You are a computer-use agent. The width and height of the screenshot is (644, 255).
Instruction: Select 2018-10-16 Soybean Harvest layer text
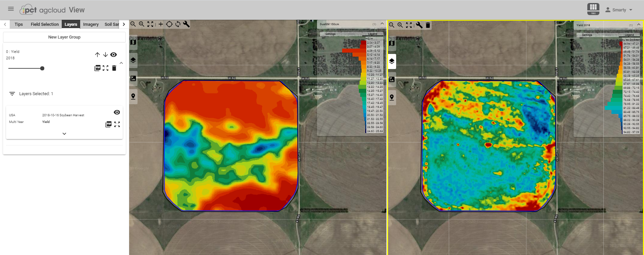[x=63, y=115]
